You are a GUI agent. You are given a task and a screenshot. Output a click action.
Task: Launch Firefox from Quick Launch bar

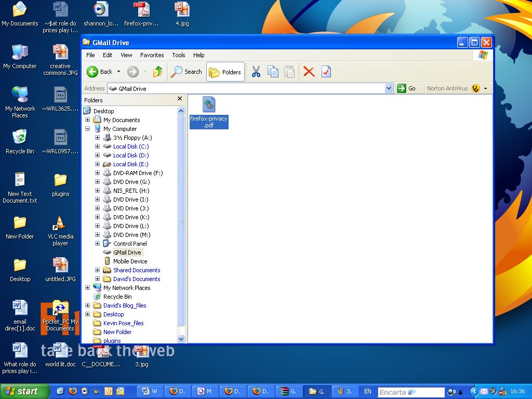click(x=72, y=391)
